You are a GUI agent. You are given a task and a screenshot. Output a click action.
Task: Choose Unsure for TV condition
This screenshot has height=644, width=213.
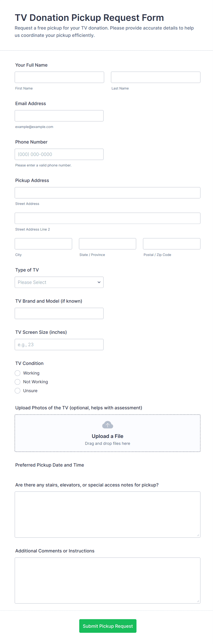(17, 391)
